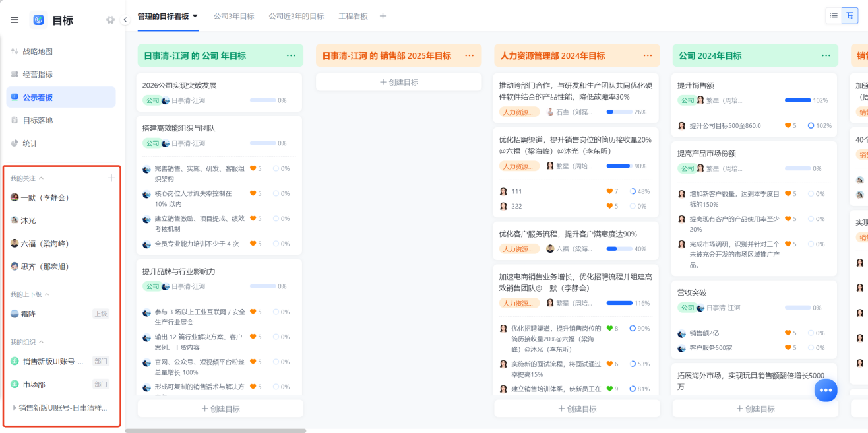Click the green heart on 实施新的面试流程 row

point(610,364)
